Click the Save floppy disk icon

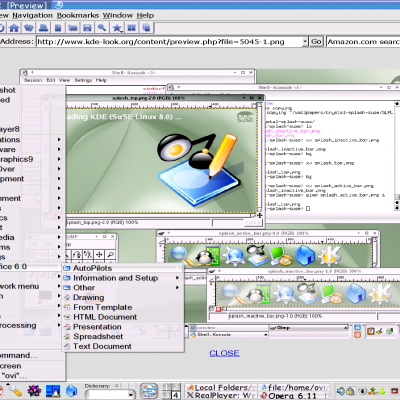(x=87, y=28)
